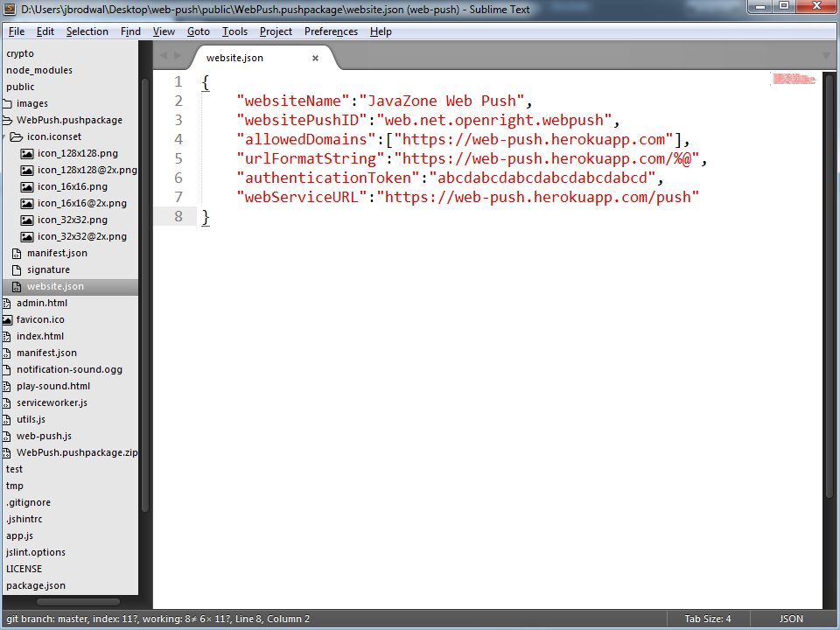Click the play-sound.html file icon
This screenshot has height=630, width=840.
[6, 386]
